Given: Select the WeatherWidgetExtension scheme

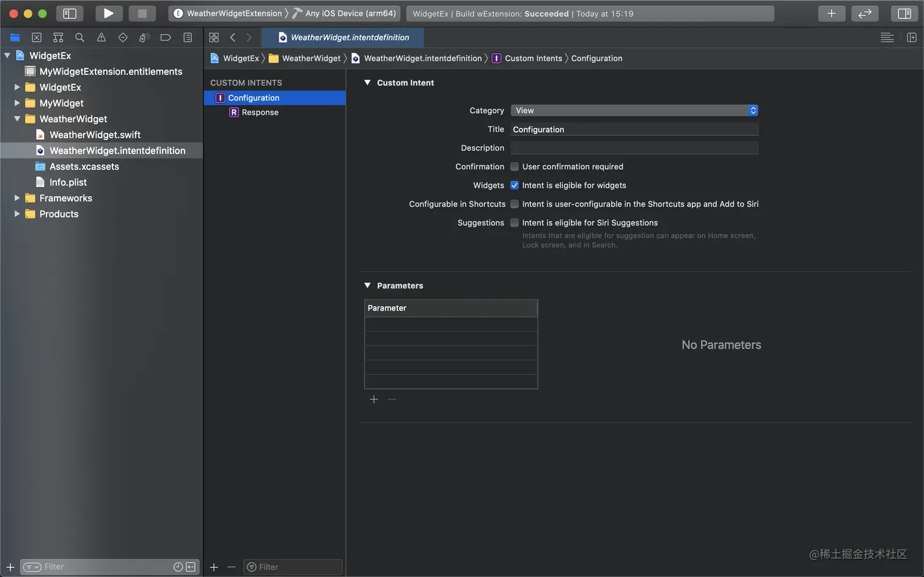Looking at the screenshot, I should click(229, 13).
